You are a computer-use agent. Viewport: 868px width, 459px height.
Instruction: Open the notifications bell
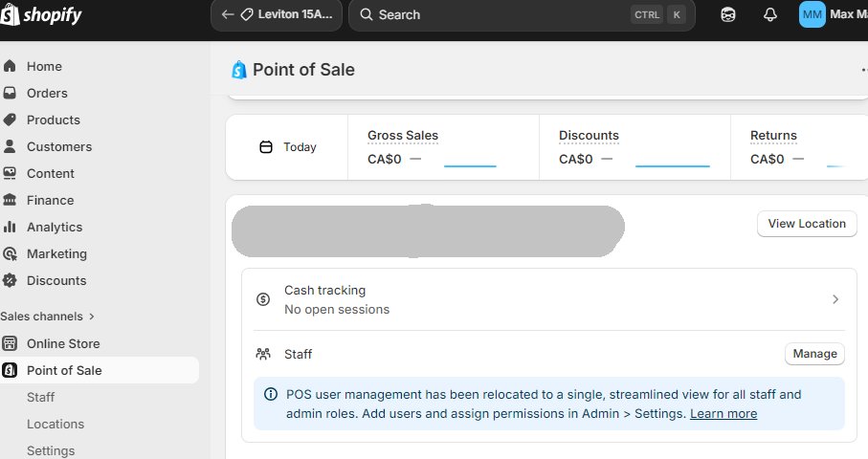[x=769, y=15]
